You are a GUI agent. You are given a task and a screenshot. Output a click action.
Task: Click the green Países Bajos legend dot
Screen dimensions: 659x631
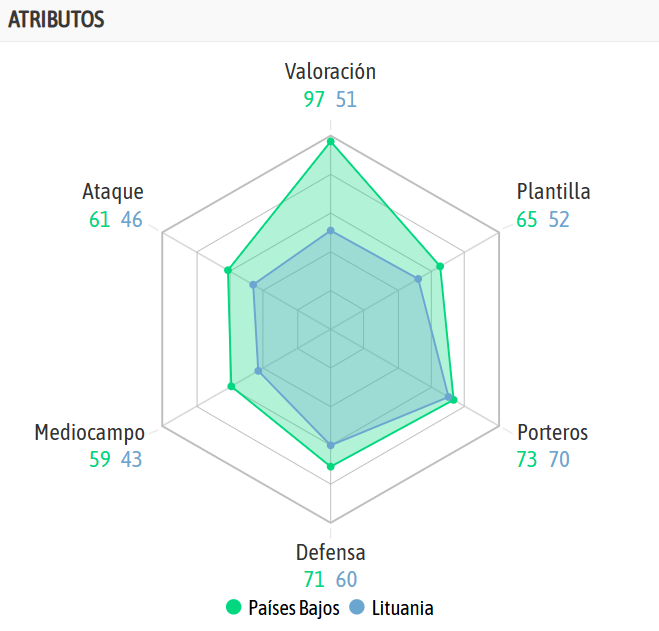234,607
